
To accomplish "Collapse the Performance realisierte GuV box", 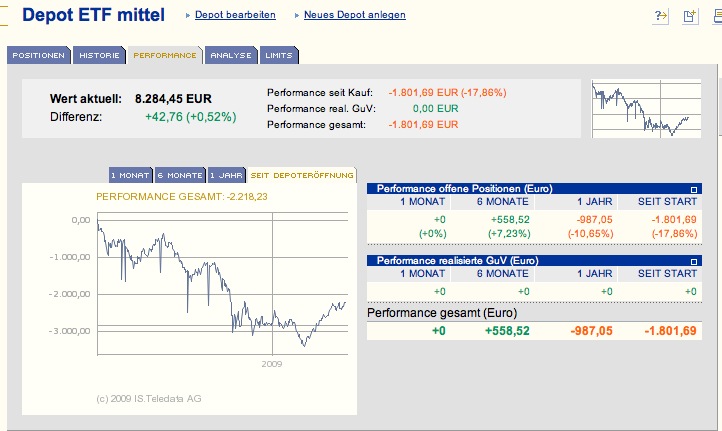I will click(x=694, y=261).
